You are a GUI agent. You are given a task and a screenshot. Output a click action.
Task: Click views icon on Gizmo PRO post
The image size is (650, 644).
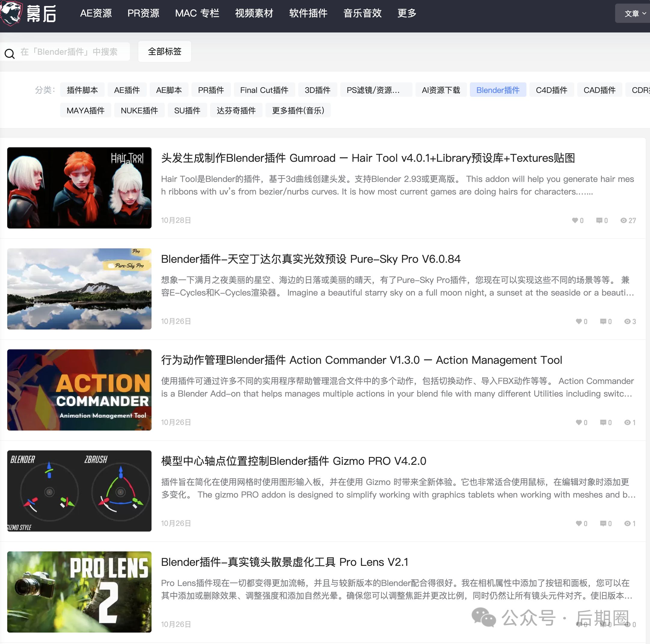pyautogui.click(x=627, y=523)
